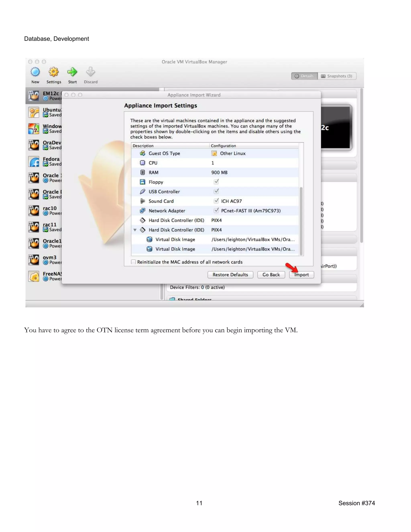Select the FreeNAS virtual machine icon
This screenshot has height=532, width=411.
coord(34,276)
